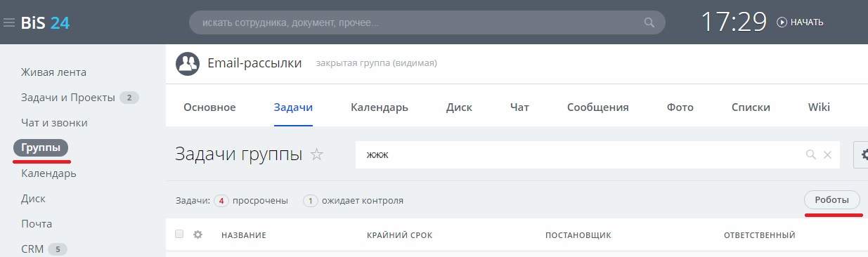
Task: Switch to the group Календарь tab
Action: click(380, 107)
